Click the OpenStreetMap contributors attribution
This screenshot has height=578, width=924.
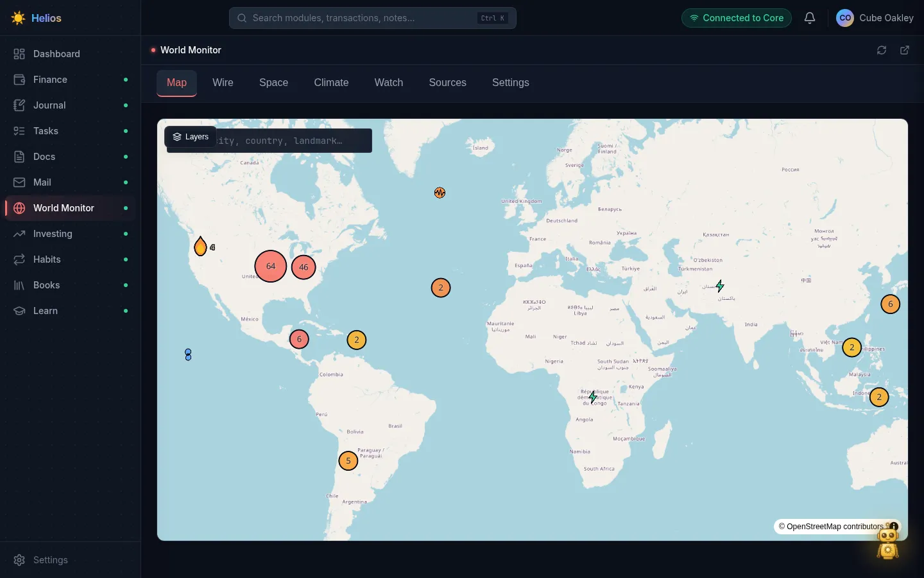tap(831, 527)
